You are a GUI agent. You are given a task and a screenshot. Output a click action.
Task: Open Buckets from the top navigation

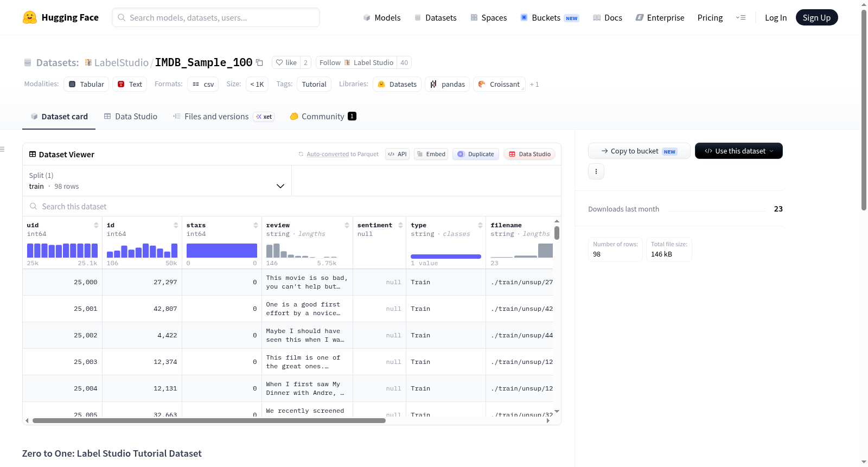pos(550,17)
